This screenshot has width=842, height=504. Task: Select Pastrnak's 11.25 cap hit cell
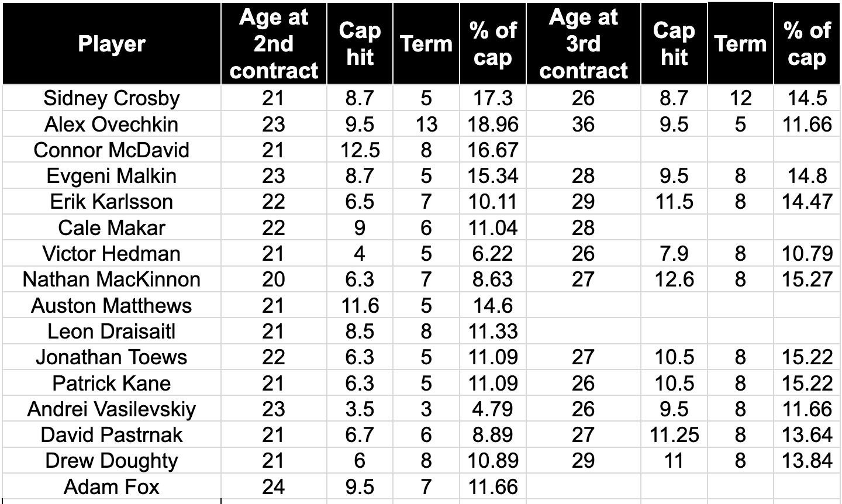[674, 434]
